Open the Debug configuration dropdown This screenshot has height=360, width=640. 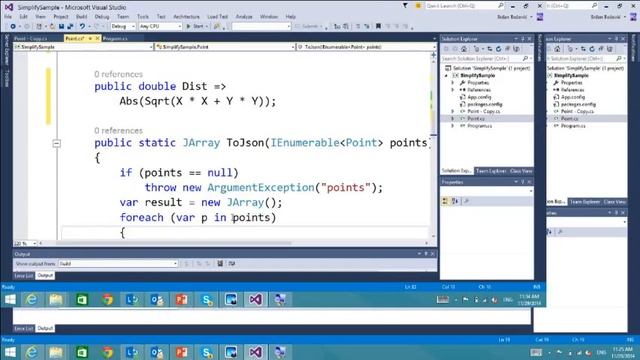click(x=122, y=27)
